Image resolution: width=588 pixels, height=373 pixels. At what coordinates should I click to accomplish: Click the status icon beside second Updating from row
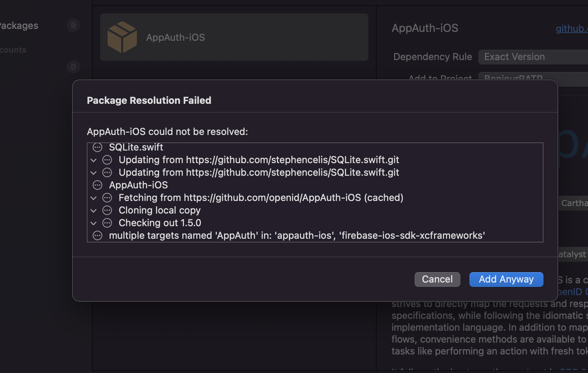[x=107, y=172]
